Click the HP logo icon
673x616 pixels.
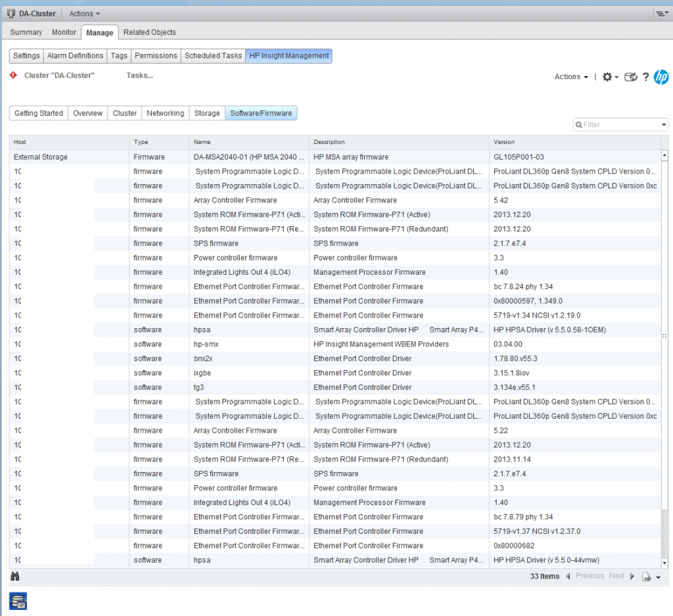point(661,77)
